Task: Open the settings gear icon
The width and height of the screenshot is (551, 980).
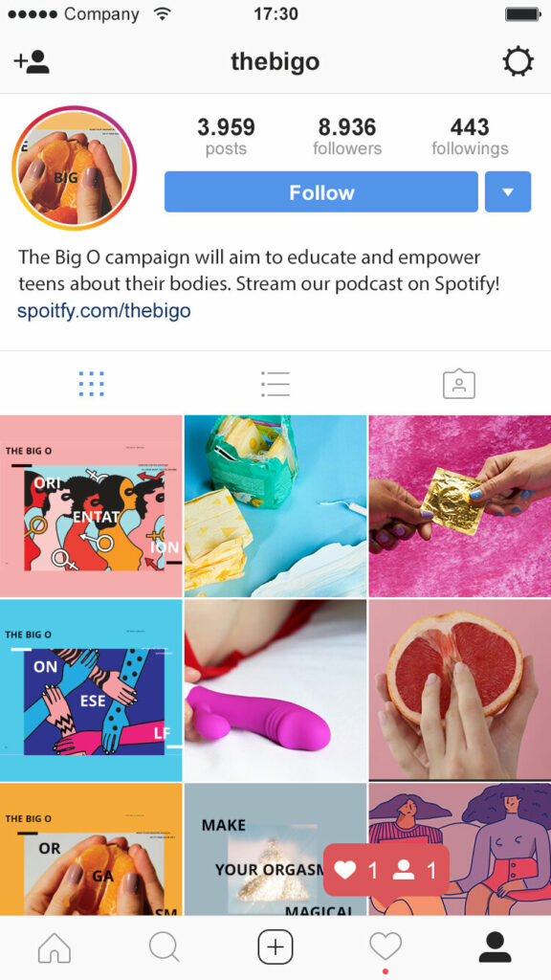Action: pyautogui.click(x=518, y=62)
